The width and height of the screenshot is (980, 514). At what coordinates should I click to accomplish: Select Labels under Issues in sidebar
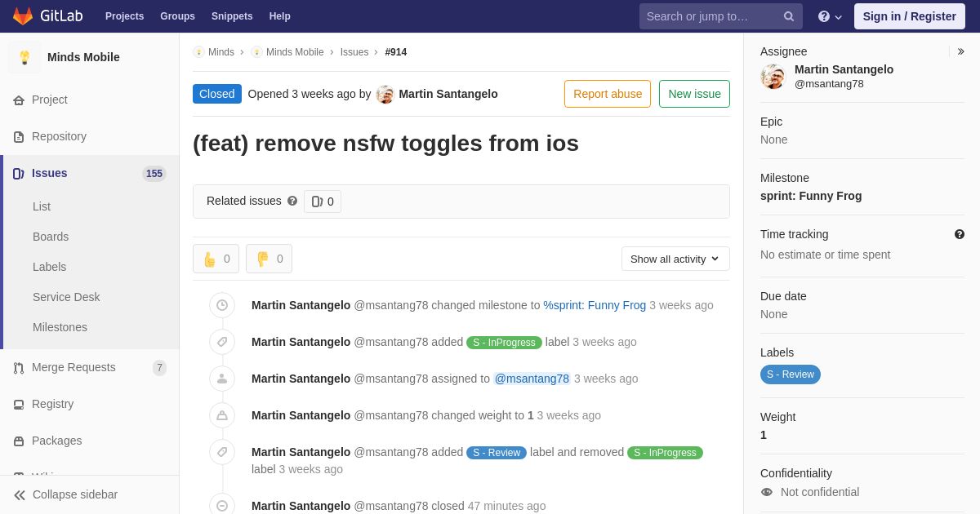49,267
